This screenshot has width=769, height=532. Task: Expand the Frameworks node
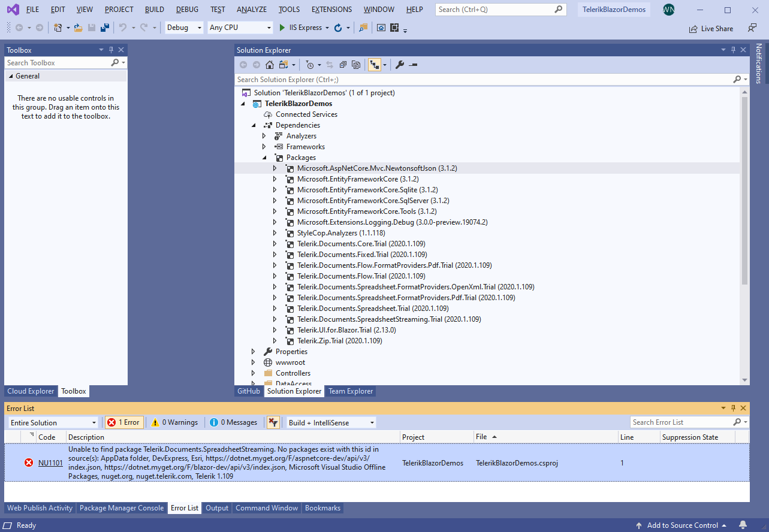[x=264, y=147]
